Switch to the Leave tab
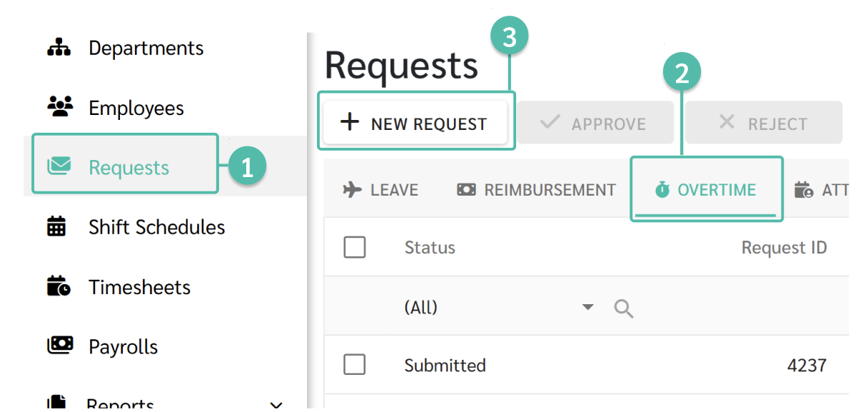The height and width of the screenshot is (412, 868). click(380, 190)
